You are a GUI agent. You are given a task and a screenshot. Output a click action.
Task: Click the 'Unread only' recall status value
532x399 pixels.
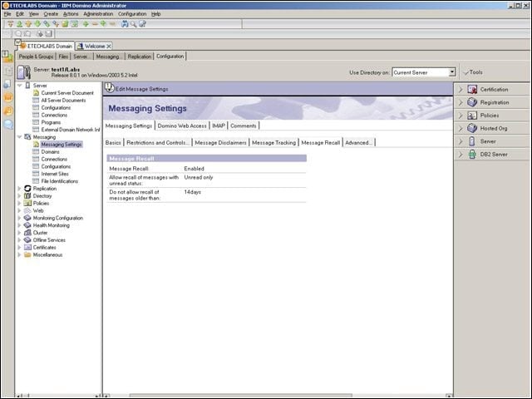199,177
